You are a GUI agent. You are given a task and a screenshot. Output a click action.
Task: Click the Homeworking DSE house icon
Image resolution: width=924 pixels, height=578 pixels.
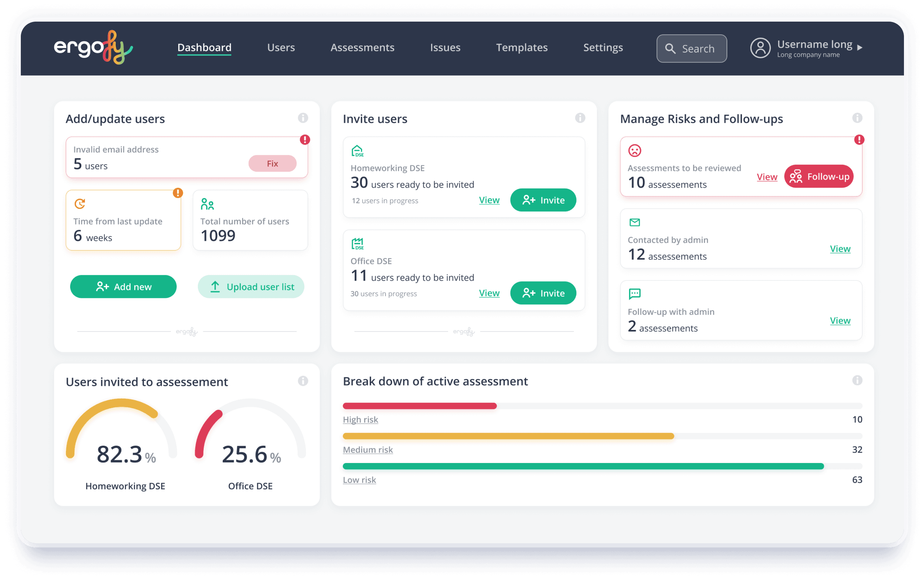(357, 151)
